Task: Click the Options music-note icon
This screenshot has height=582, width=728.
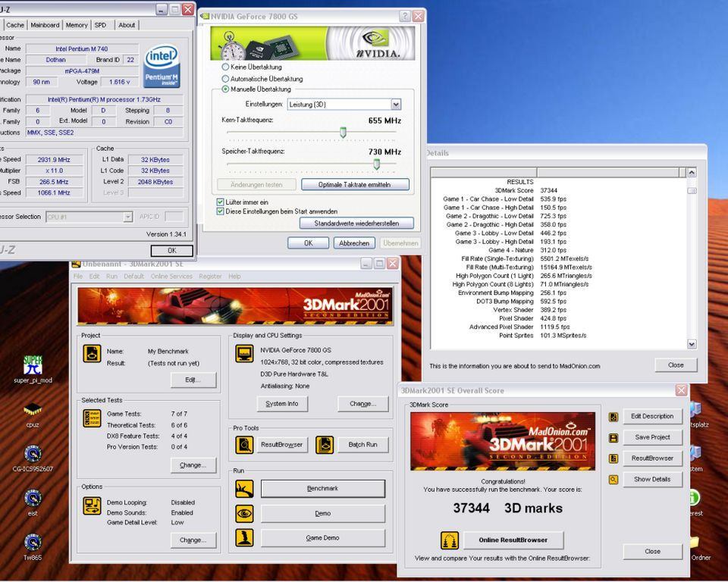Action: [x=92, y=505]
